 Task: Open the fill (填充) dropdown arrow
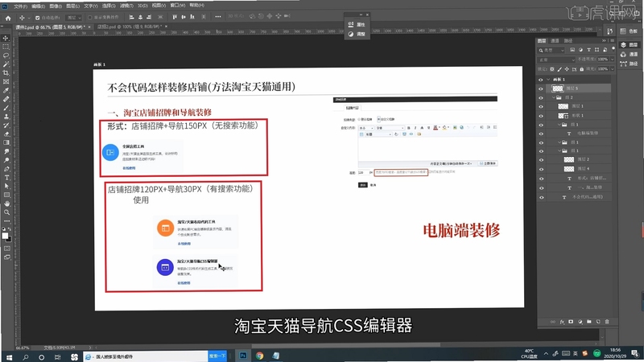613,69
